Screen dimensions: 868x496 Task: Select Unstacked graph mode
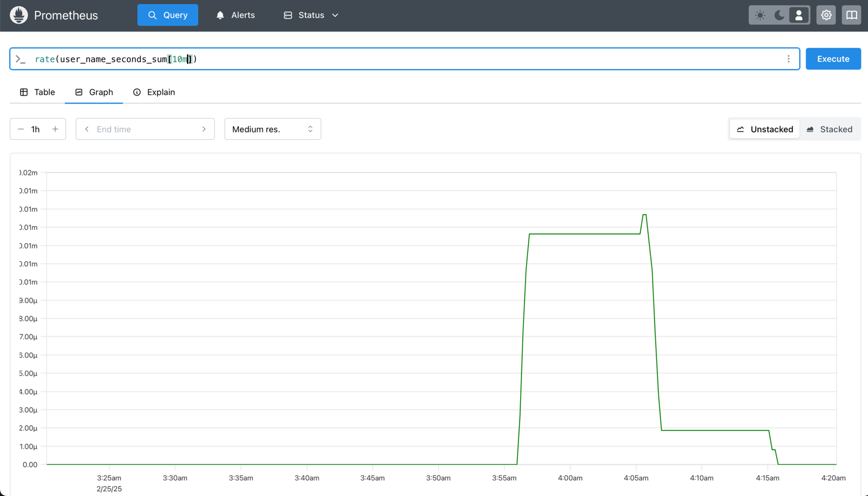765,129
